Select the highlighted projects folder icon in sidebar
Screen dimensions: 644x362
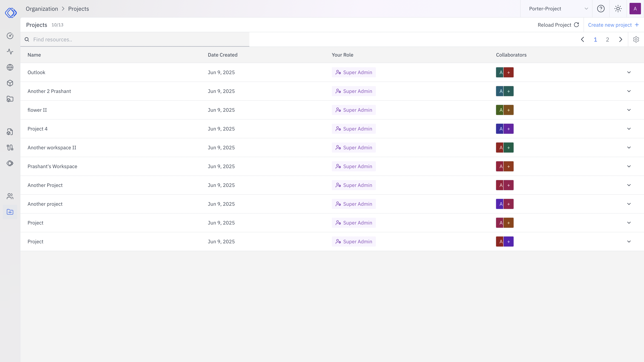(10, 212)
